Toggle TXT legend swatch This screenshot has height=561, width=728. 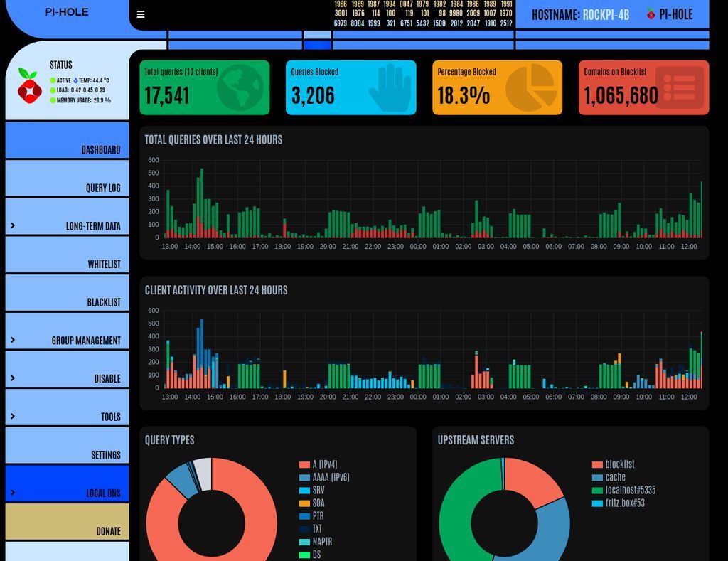click(x=304, y=529)
